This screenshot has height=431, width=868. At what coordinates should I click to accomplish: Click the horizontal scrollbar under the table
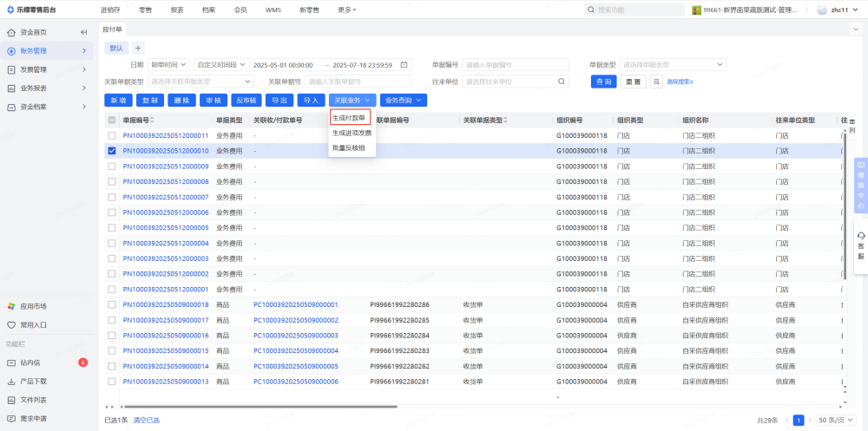pyautogui.click(x=260, y=406)
